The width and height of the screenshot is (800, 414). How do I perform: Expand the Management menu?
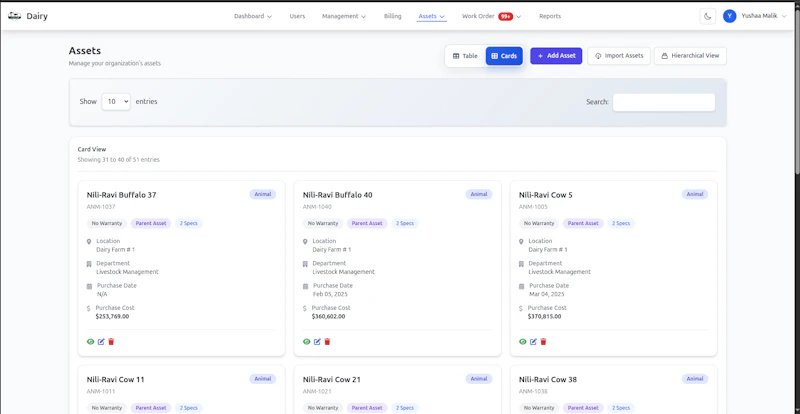(344, 16)
